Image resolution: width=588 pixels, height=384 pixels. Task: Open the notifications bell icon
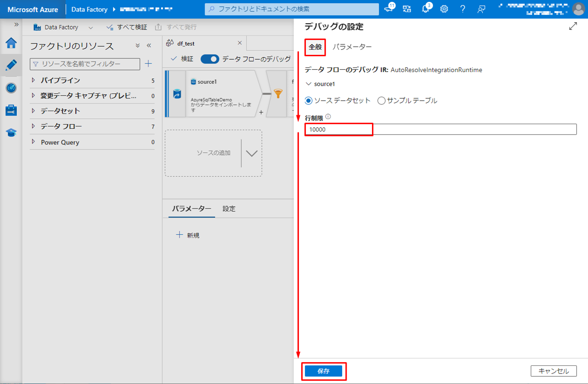click(425, 9)
